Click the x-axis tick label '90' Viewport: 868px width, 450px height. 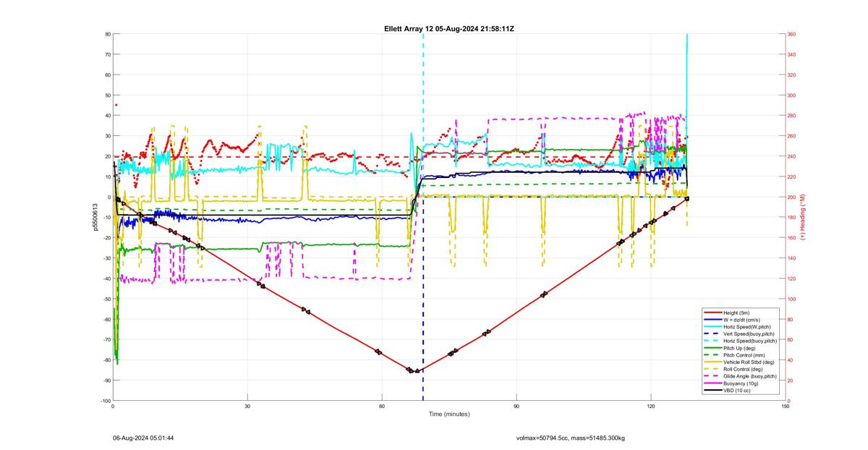(516, 406)
